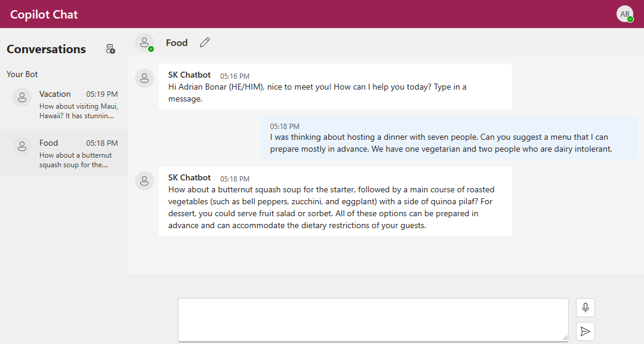Edit the Food chat name with pencil icon
Image resolution: width=644 pixels, height=344 pixels.
205,42
